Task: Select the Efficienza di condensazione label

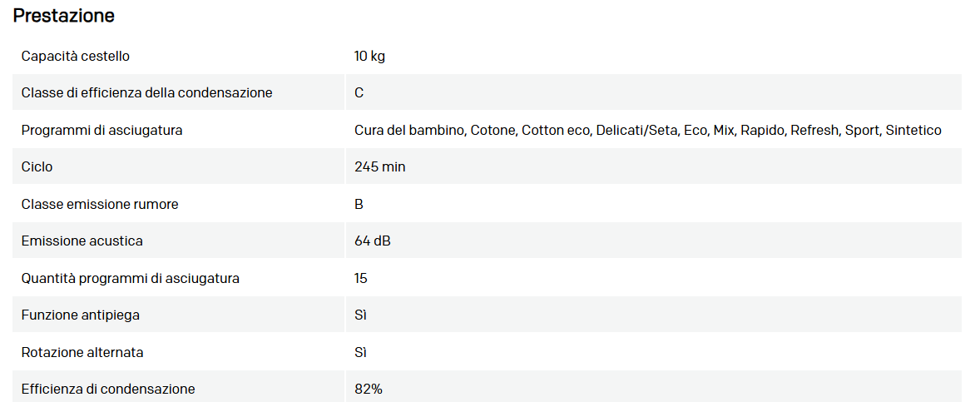Action: point(108,390)
